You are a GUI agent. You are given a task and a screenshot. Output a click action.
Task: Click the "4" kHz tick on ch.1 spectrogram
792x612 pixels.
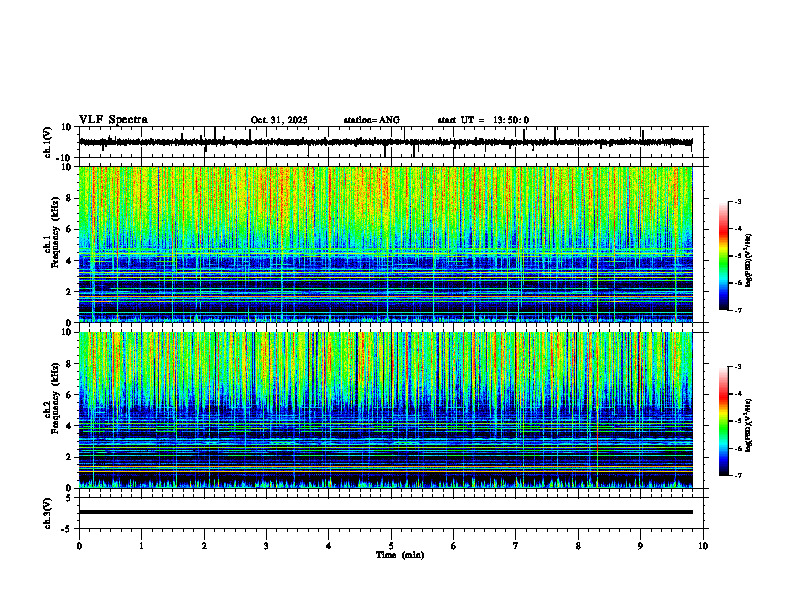(x=70, y=261)
